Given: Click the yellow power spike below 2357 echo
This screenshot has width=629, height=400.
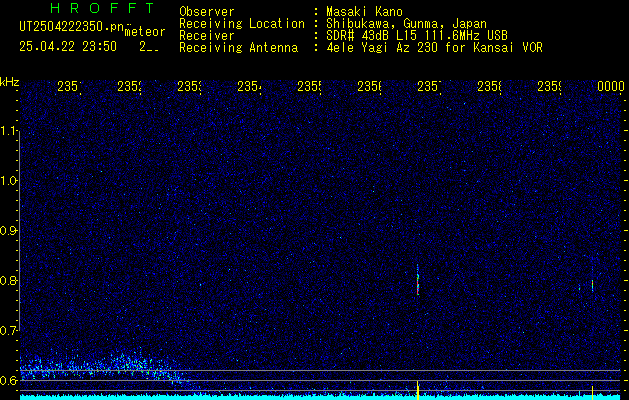Looking at the screenshot, I should (418, 390).
